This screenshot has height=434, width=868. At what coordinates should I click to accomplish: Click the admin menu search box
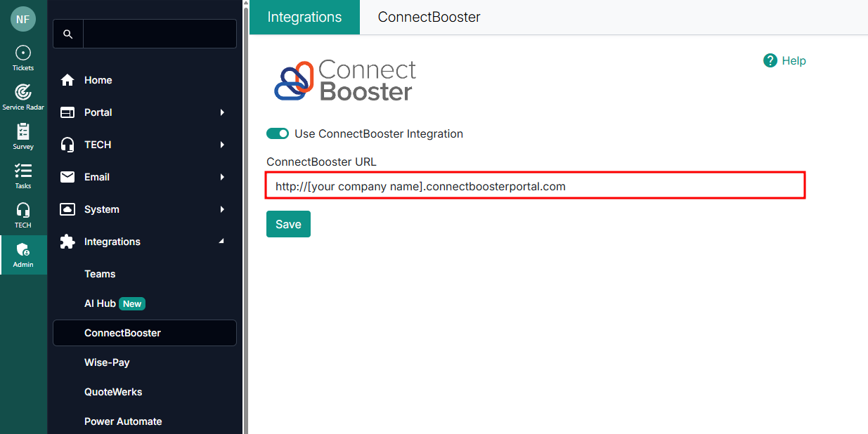point(160,34)
